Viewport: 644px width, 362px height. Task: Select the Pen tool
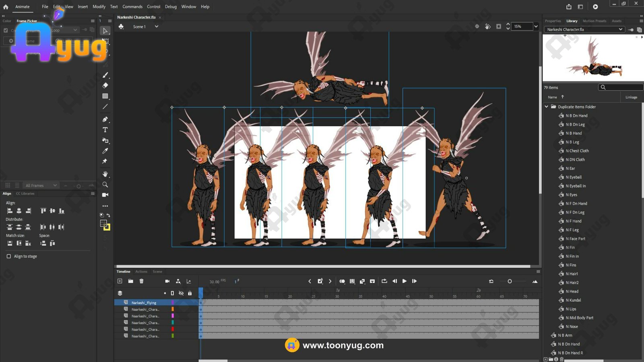point(105,119)
